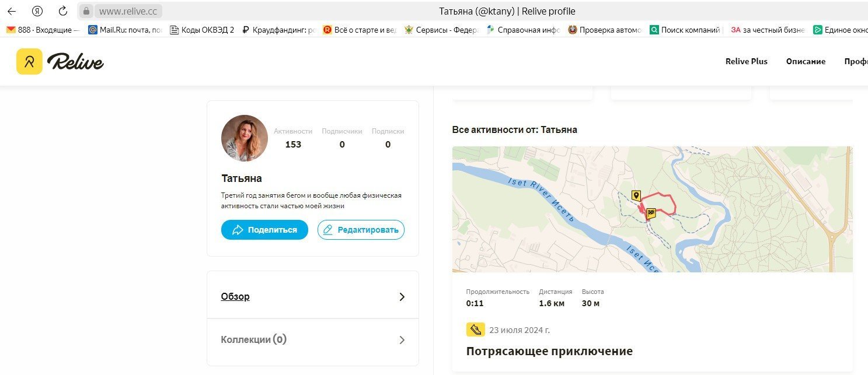Click the Подписчики count
Screen dimensions: 868x375
click(x=342, y=145)
